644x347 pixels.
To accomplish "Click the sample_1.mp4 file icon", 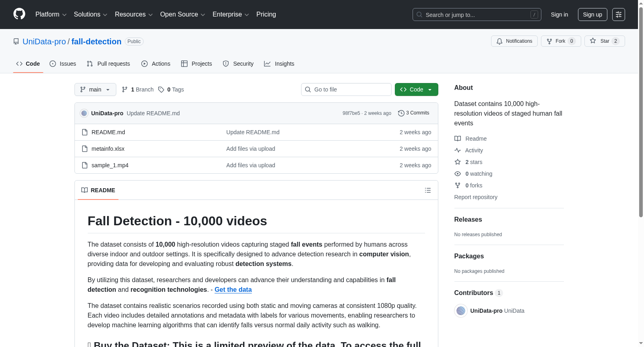I will pos(85,165).
